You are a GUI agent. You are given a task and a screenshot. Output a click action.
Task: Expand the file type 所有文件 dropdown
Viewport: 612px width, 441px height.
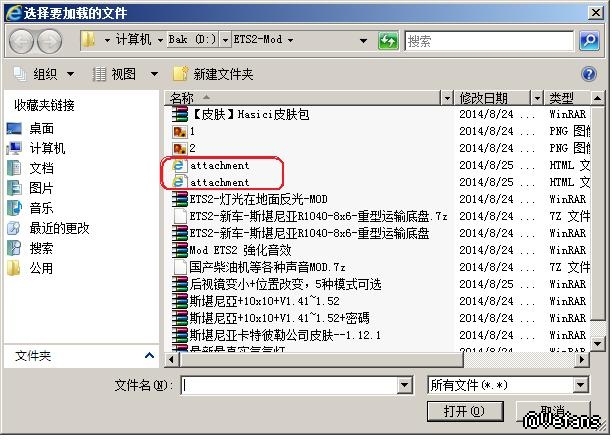coord(580,385)
